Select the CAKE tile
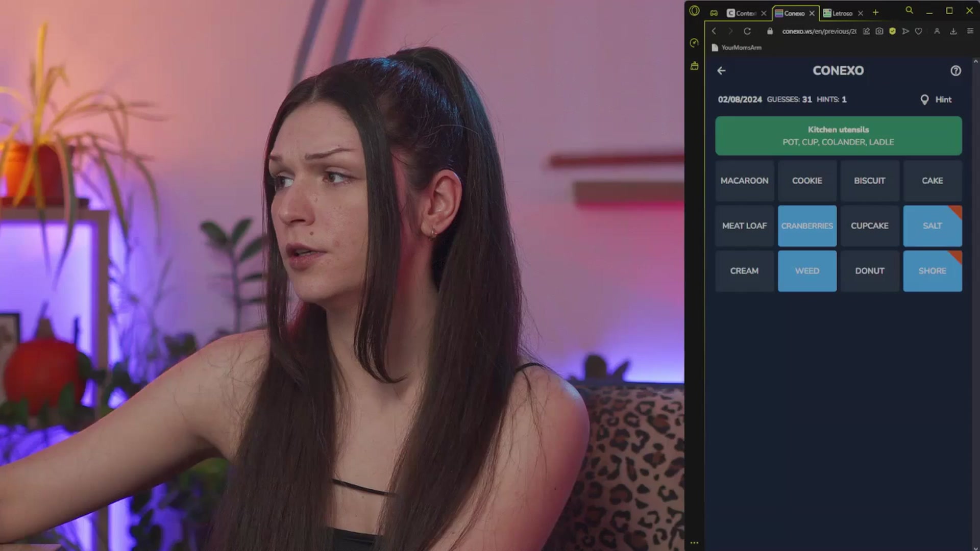 (933, 181)
